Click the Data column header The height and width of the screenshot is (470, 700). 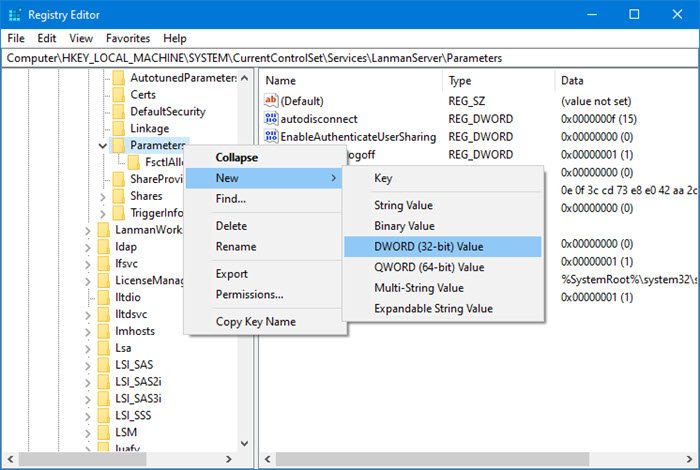573,80
